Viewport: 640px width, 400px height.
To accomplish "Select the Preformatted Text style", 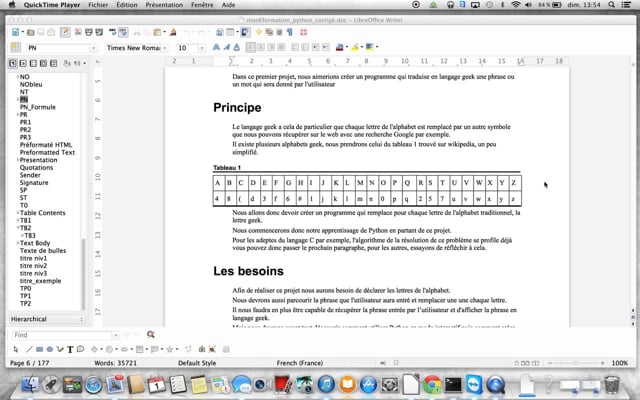I will tap(47, 152).
